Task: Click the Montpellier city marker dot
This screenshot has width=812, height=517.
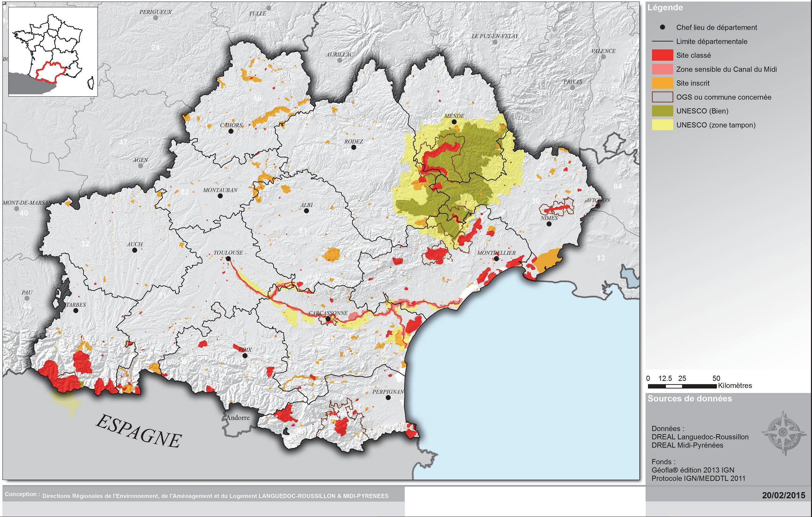Action: [496, 258]
